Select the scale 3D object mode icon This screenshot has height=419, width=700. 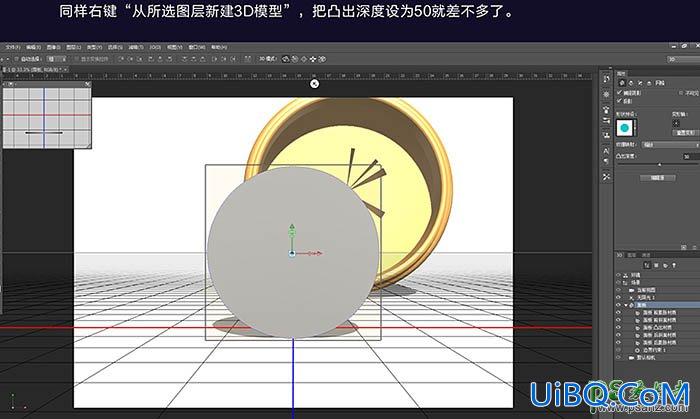[x=322, y=59]
